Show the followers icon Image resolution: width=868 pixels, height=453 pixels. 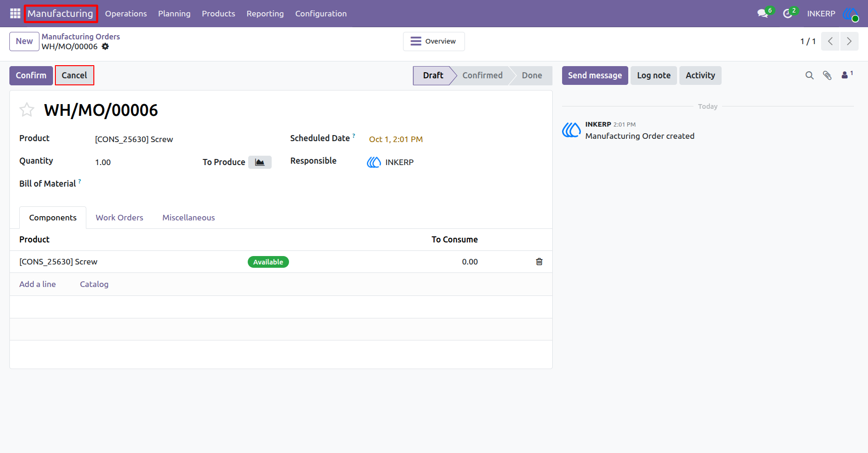click(x=847, y=75)
